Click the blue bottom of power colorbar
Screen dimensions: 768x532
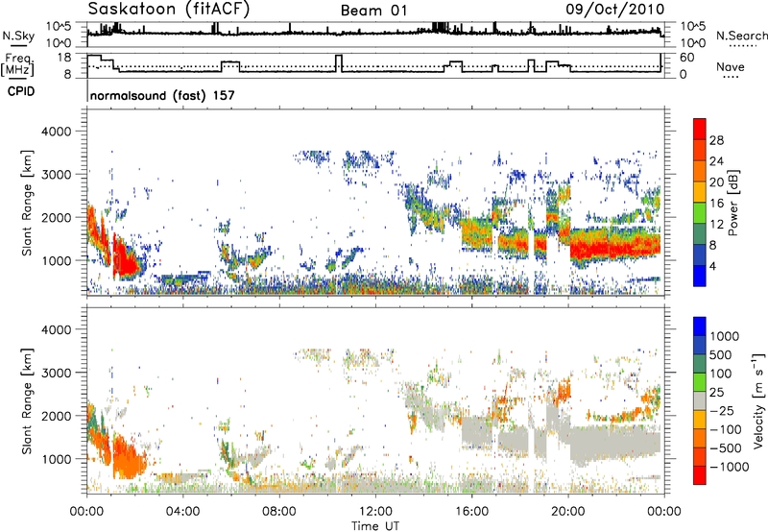pos(700,276)
